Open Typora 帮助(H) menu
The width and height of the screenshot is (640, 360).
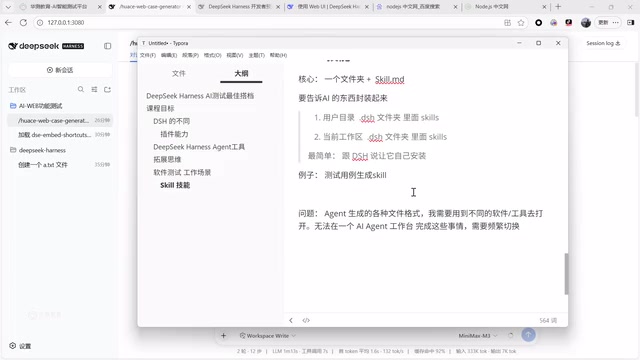[x=278, y=55]
